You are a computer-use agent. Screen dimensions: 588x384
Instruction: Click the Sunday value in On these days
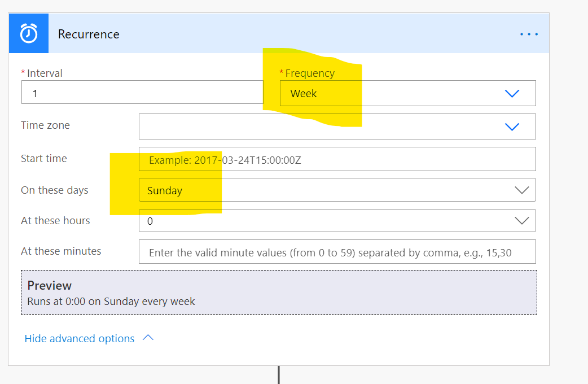click(x=164, y=190)
